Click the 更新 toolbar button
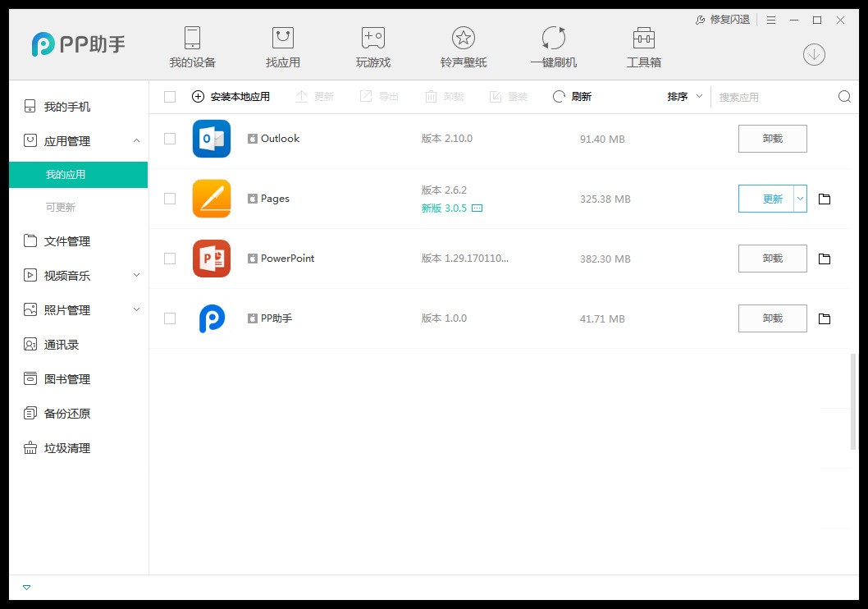The width and height of the screenshot is (868, 609). click(x=314, y=97)
